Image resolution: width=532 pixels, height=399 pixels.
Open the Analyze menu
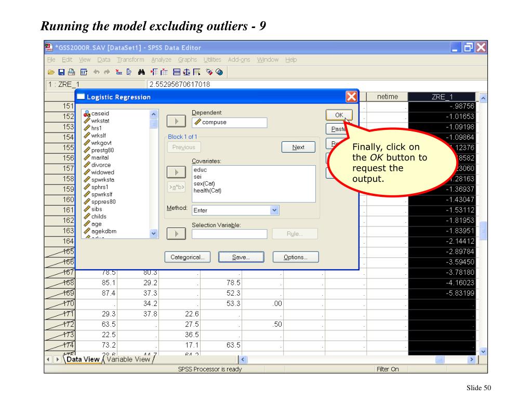(161, 60)
